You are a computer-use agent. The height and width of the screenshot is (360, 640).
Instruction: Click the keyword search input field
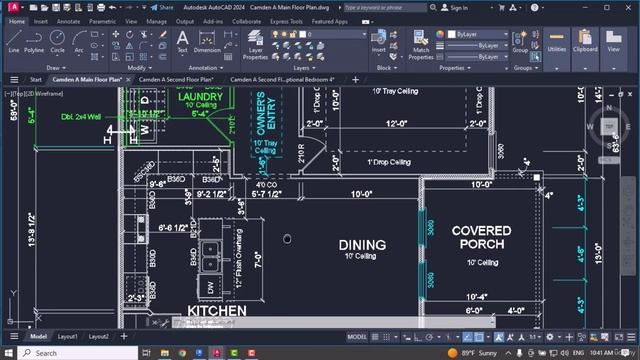384,7
